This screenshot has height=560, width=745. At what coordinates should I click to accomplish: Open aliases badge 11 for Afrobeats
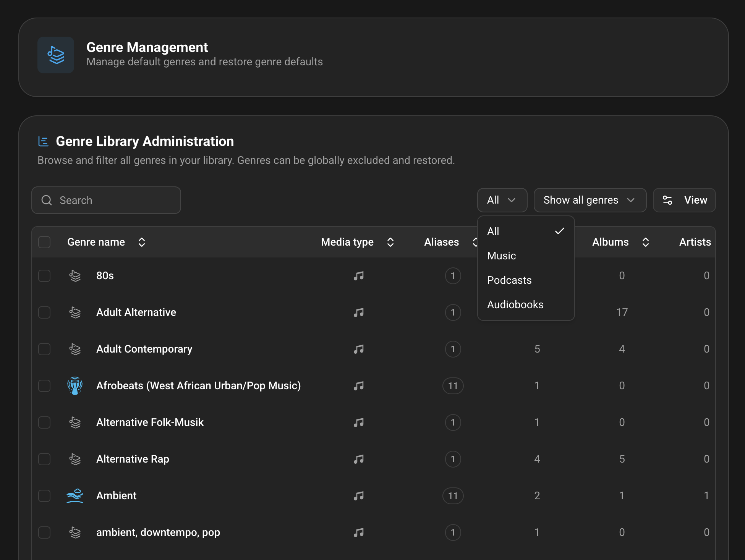pos(453,386)
